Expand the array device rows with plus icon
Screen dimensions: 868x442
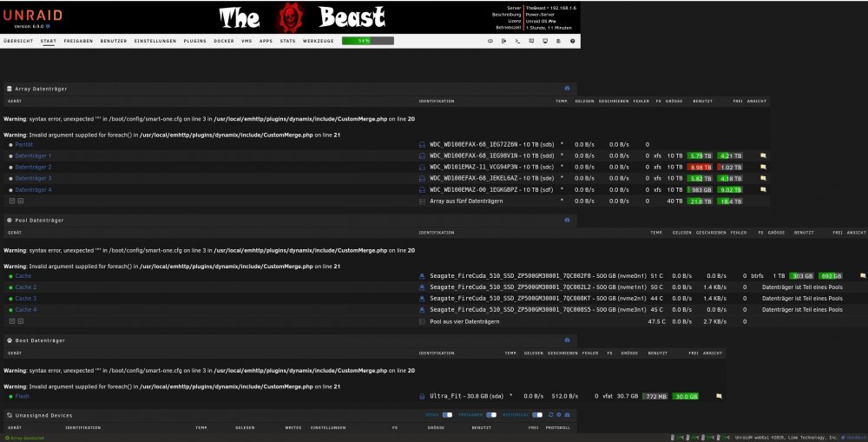click(x=12, y=201)
